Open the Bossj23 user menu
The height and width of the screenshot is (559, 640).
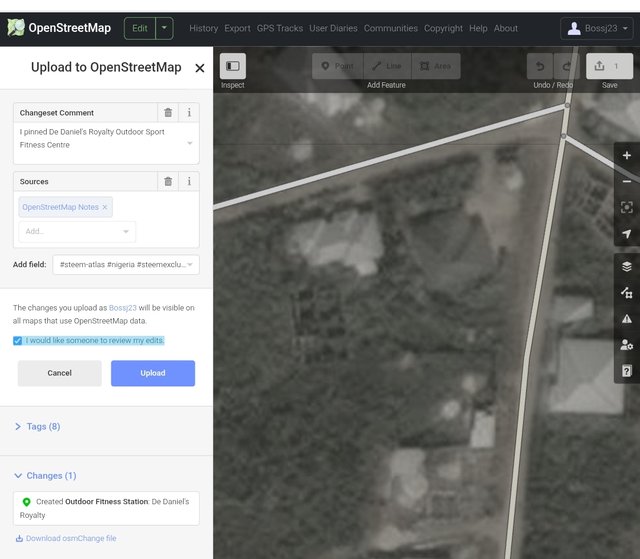coord(597,28)
